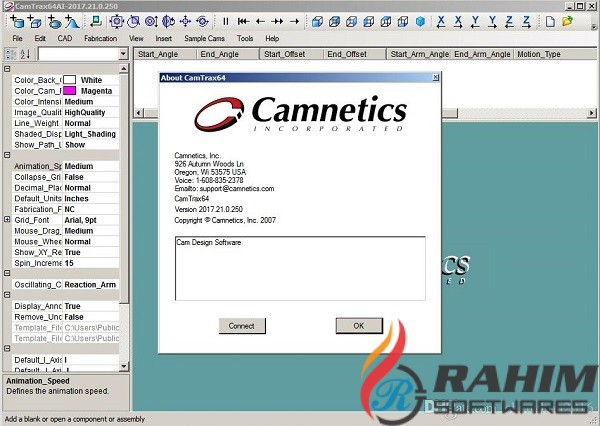600x426 pixels.
Task: Open the Sample Cams menu
Action: pyautogui.click(x=204, y=38)
